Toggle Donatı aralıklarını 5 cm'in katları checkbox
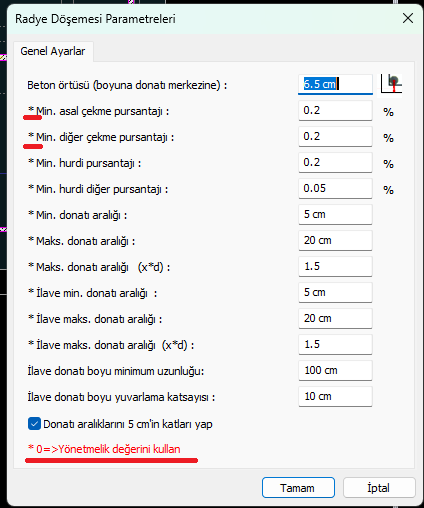The height and width of the screenshot is (508, 424). [x=34, y=424]
